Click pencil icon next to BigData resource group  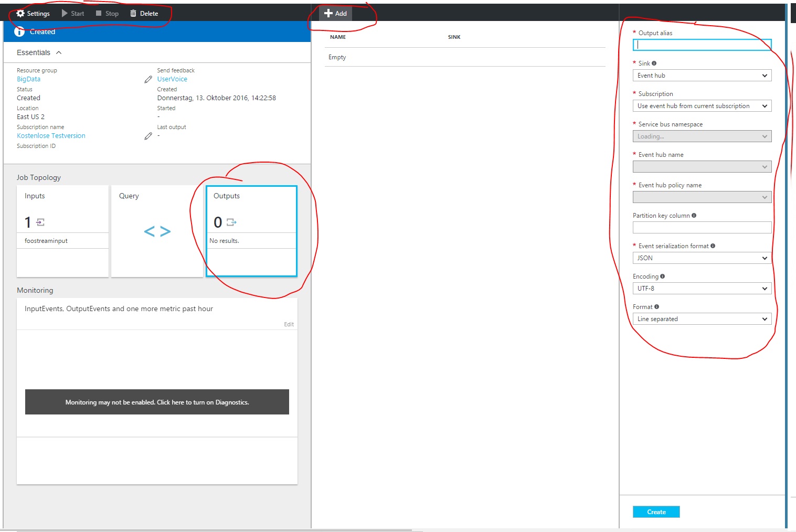(148, 80)
